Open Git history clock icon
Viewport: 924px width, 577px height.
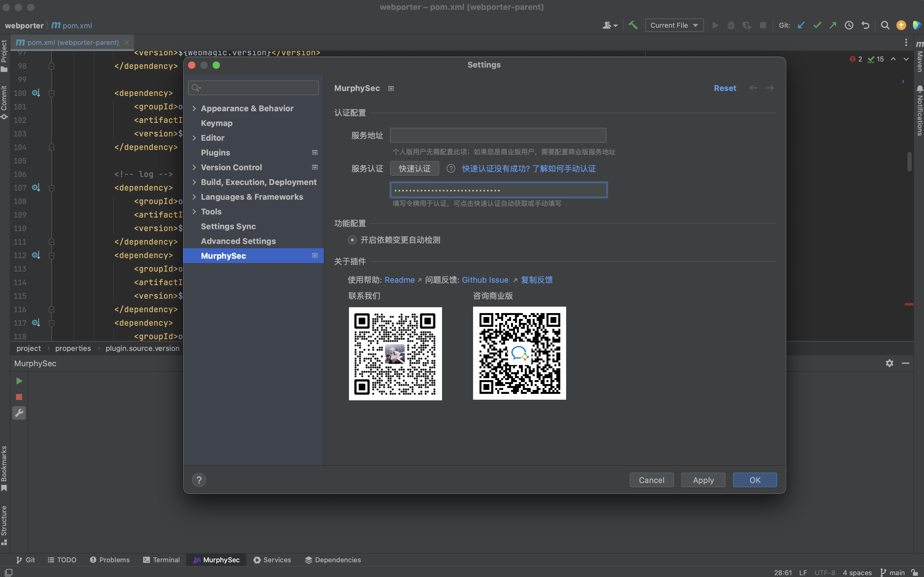coord(849,25)
